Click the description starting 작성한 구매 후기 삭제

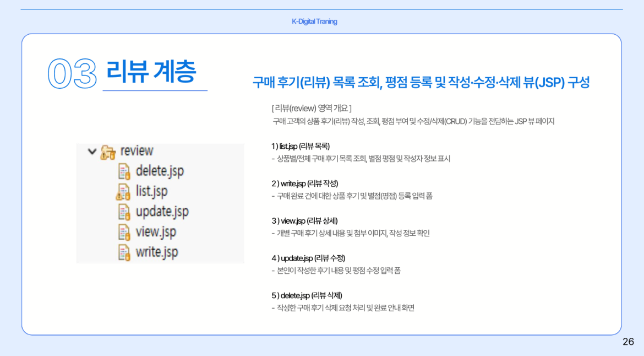(x=343, y=308)
